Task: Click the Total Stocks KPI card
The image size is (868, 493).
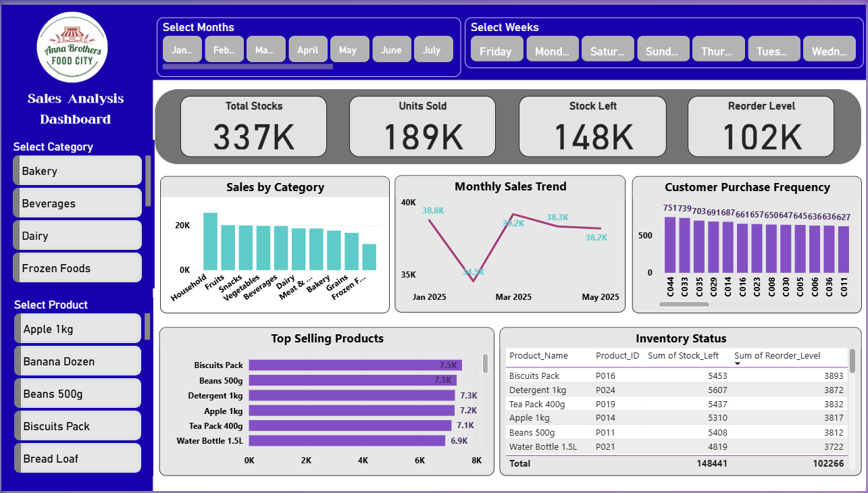Action: click(253, 126)
